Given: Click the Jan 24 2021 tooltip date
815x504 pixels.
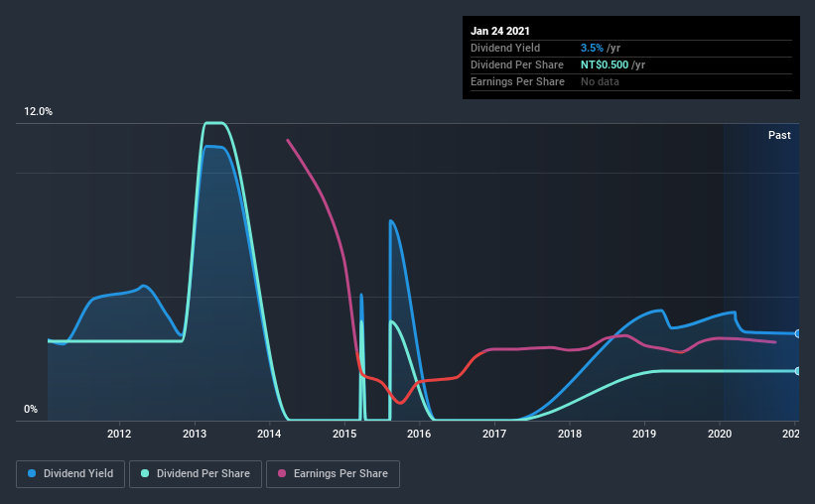Looking at the screenshot, I should tap(500, 31).
